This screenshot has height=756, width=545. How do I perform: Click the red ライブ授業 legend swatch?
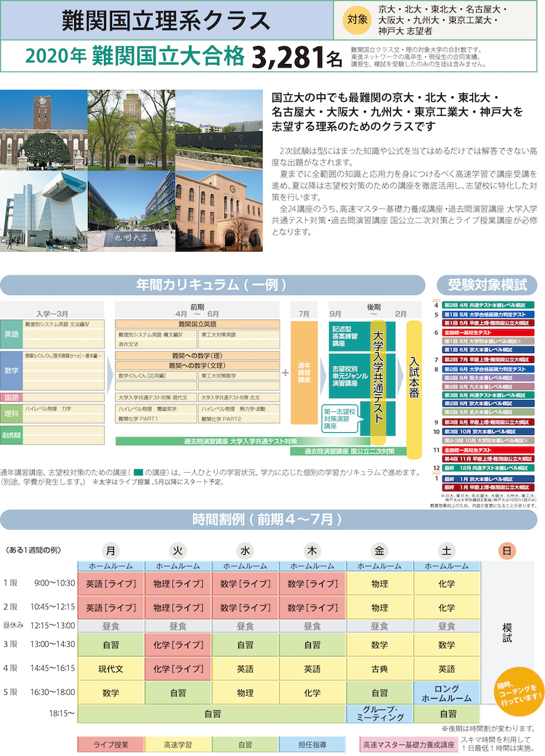110,744
